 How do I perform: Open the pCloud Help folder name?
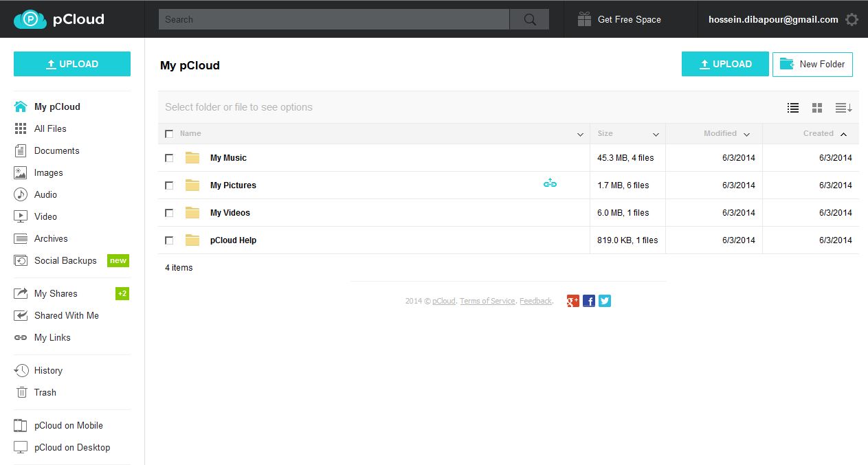coord(233,240)
